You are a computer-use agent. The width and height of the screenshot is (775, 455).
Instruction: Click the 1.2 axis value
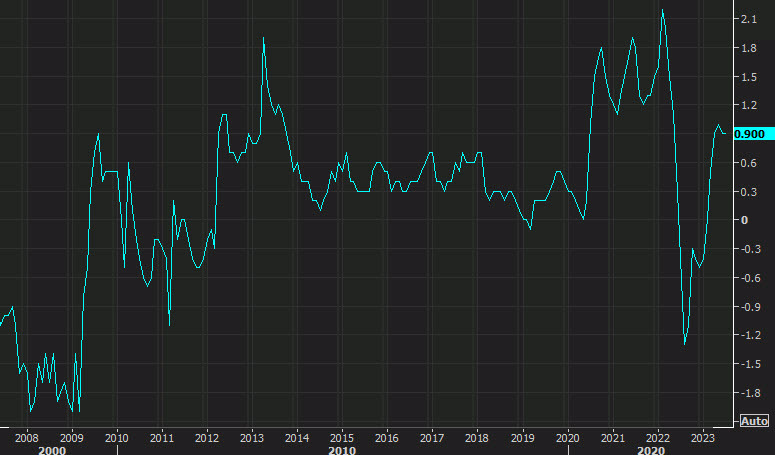(749, 105)
